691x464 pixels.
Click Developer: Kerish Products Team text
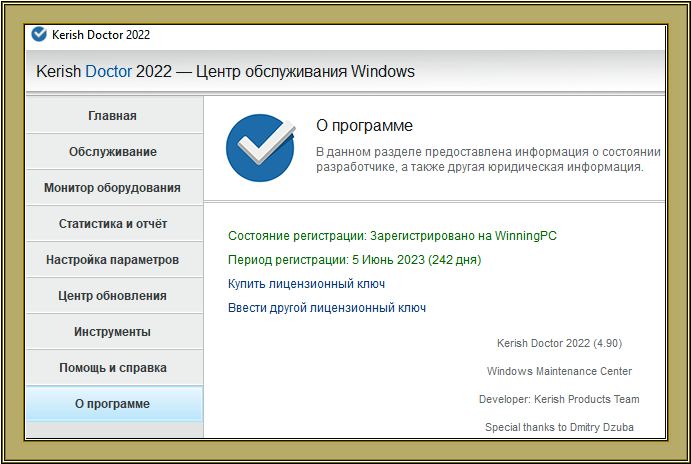point(559,399)
